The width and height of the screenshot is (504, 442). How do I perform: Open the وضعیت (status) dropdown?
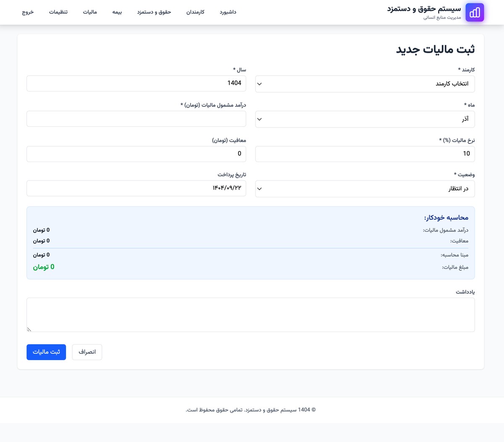[365, 189]
